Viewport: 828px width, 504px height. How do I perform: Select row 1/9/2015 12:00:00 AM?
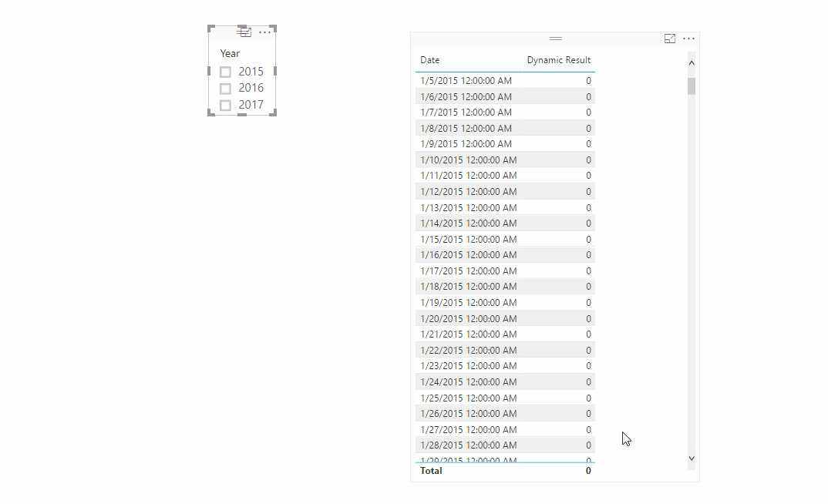pyautogui.click(x=505, y=144)
